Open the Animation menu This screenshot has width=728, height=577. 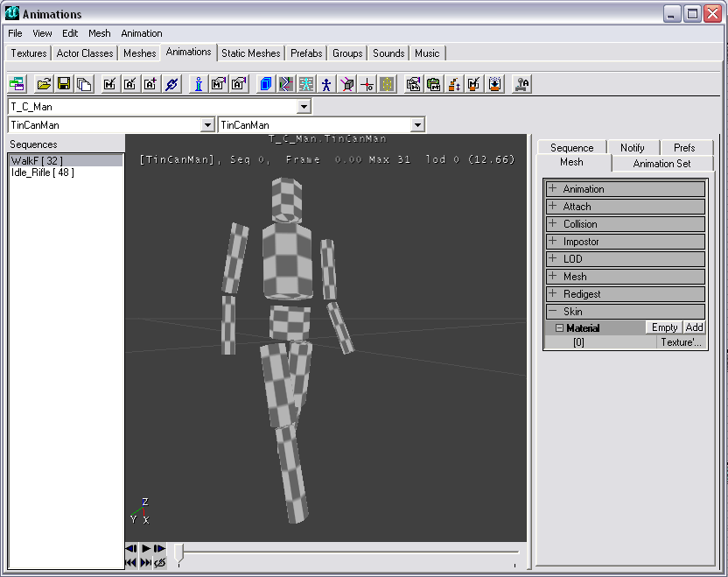pyautogui.click(x=142, y=33)
